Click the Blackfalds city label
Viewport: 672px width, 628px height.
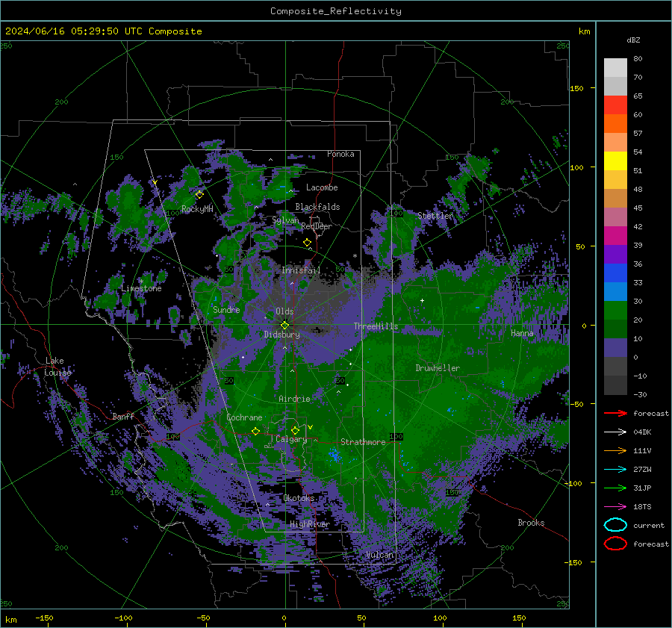coord(317,207)
